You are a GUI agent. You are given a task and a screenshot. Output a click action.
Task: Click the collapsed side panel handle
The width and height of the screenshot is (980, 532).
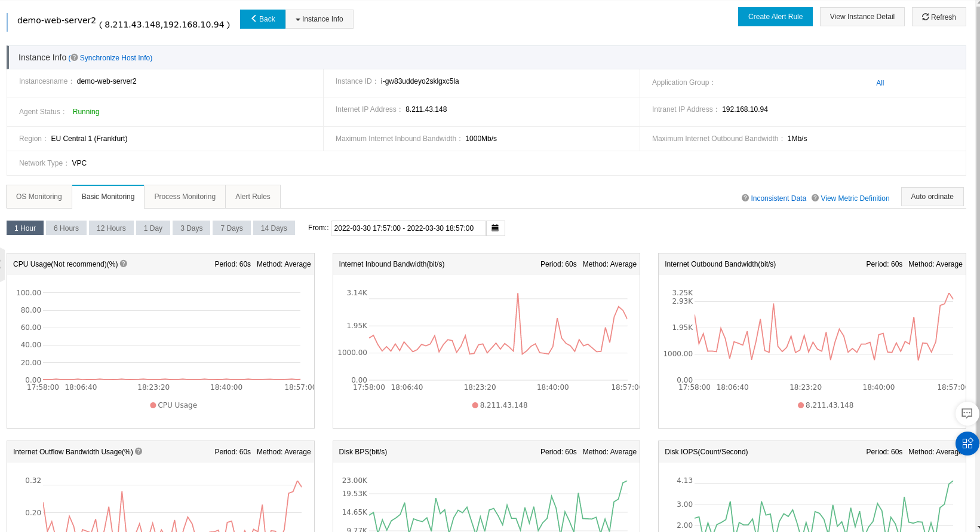tap(2, 264)
